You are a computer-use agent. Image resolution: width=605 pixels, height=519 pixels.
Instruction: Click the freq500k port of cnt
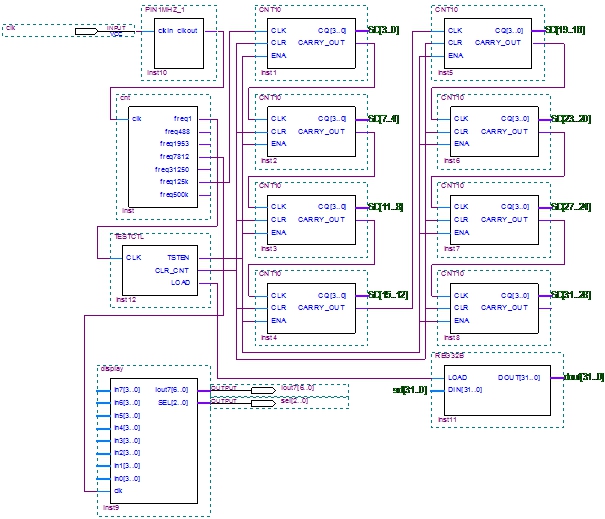(x=174, y=194)
